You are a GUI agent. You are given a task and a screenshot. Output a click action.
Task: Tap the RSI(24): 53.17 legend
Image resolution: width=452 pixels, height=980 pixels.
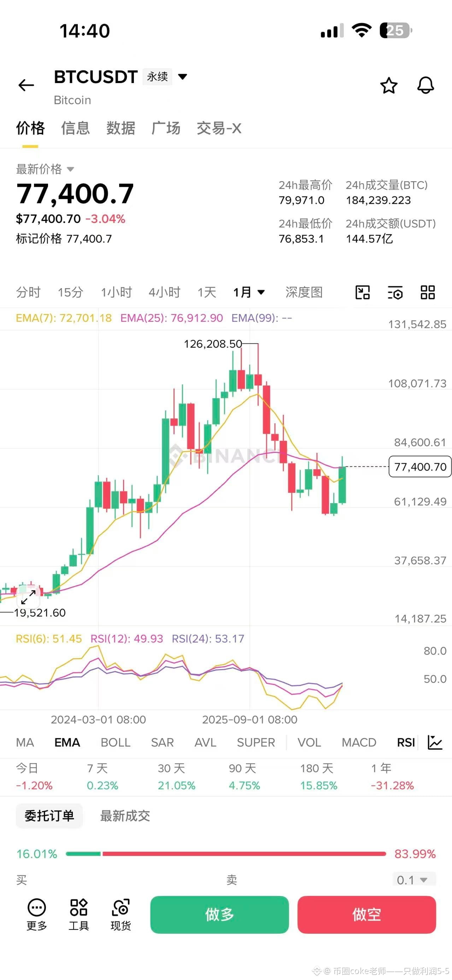coord(208,638)
